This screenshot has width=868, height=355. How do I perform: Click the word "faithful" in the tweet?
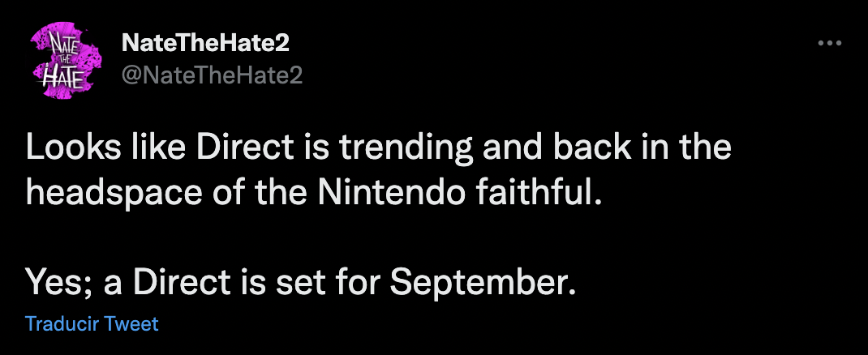pos(534,193)
